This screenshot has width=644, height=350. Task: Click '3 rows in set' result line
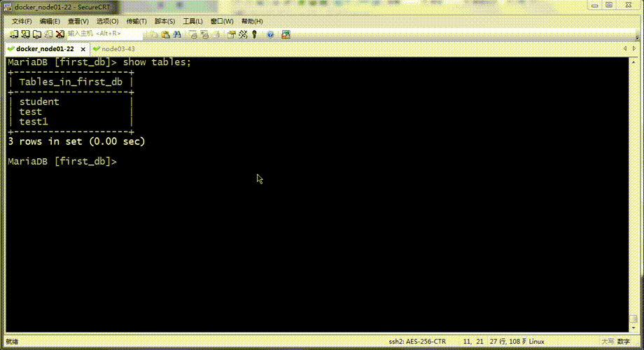[76, 141]
